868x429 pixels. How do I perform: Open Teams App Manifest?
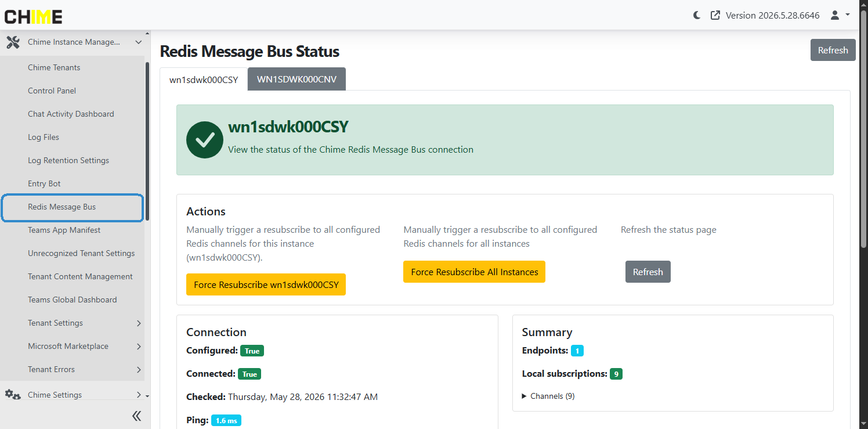click(64, 230)
